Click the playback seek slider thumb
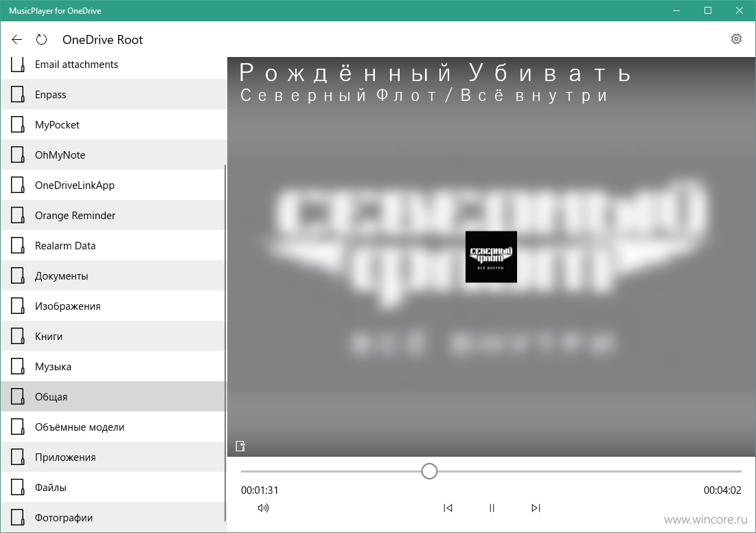This screenshot has width=756, height=533. pyautogui.click(x=429, y=470)
